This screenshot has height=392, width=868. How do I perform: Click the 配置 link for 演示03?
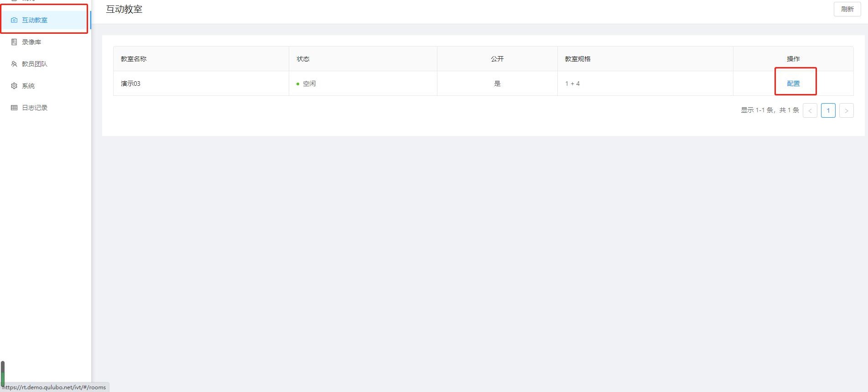coord(793,84)
